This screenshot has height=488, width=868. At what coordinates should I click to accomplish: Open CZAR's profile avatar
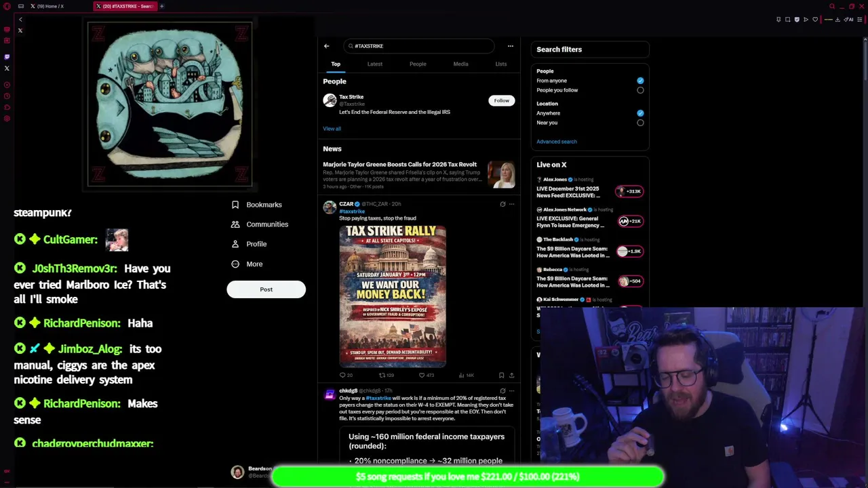coord(330,207)
